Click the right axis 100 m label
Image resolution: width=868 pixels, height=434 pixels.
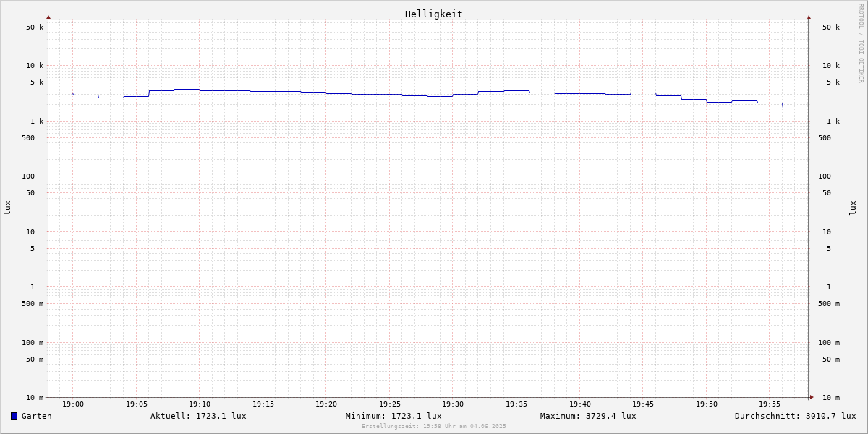point(829,343)
